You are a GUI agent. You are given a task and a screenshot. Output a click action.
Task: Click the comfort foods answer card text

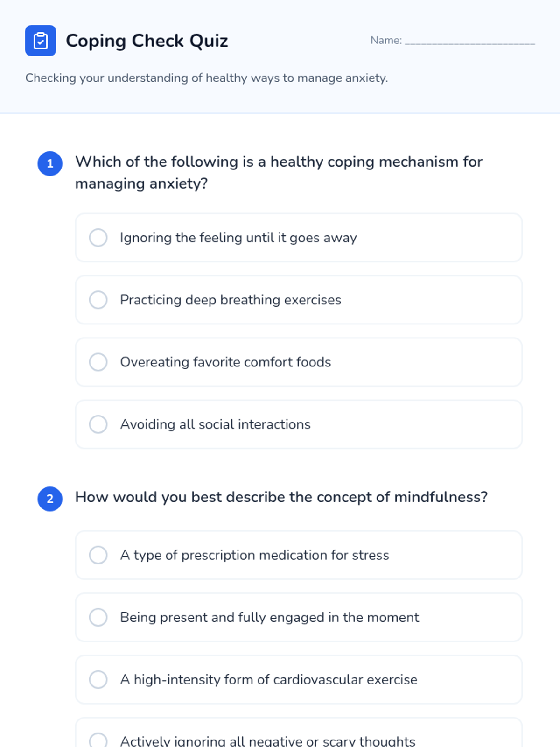tap(225, 362)
